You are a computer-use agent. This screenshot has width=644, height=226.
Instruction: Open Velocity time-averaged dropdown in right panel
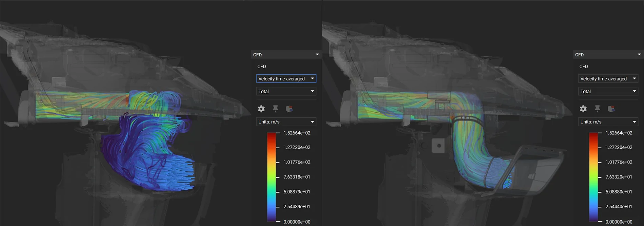tap(608, 79)
